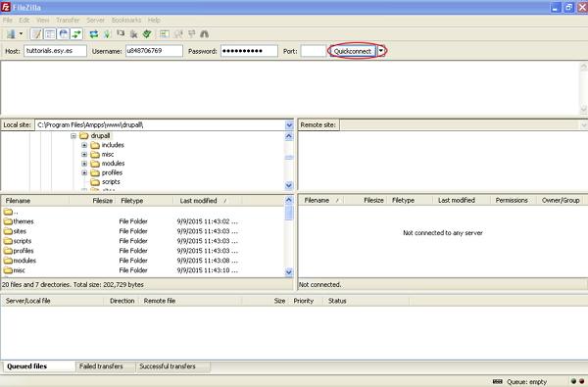Screen dimensions: 588x387
Task: Toggle synchronized browsing
Action: tap(192, 34)
